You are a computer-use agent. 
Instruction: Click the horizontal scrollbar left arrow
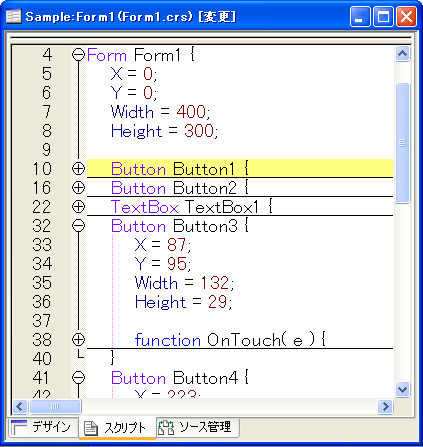tap(20, 406)
